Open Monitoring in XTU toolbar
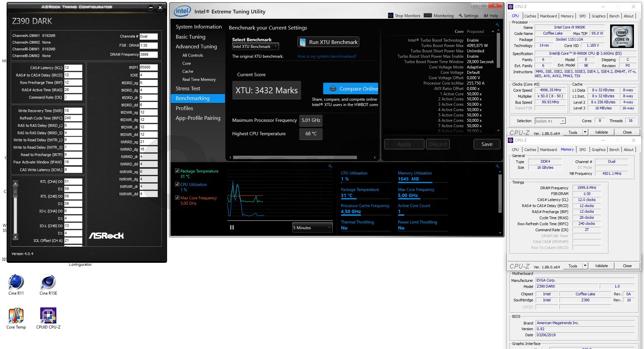The image size is (644, 349). tap(439, 15)
